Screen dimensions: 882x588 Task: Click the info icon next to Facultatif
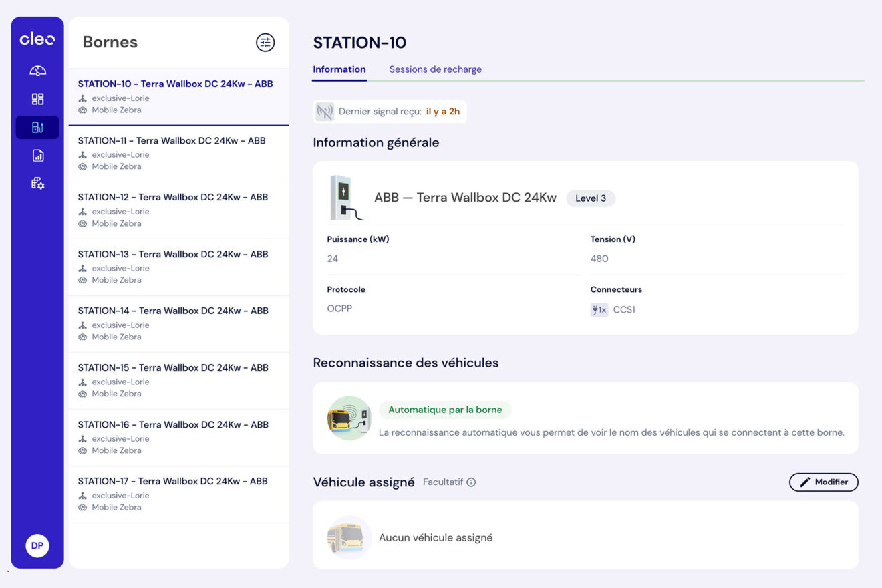point(471,482)
